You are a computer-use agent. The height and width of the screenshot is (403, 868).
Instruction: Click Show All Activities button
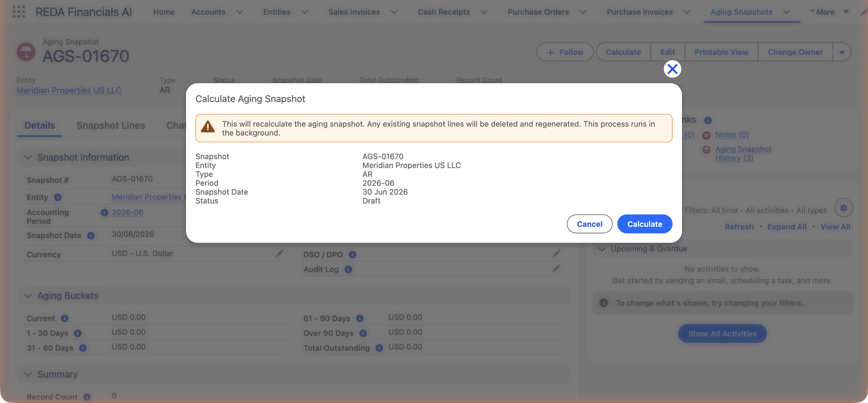(722, 334)
